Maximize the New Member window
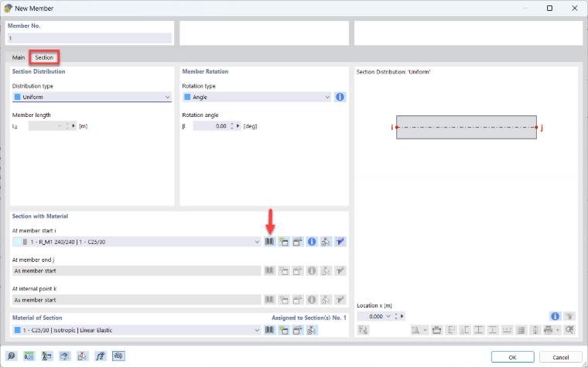 coord(550,8)
